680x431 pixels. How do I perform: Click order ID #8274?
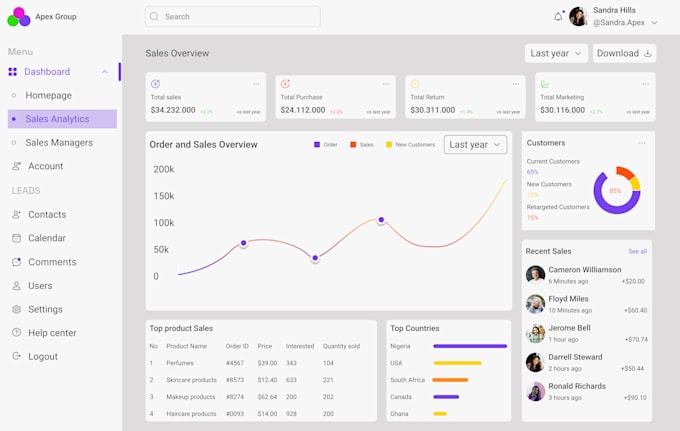coord(235,397)
